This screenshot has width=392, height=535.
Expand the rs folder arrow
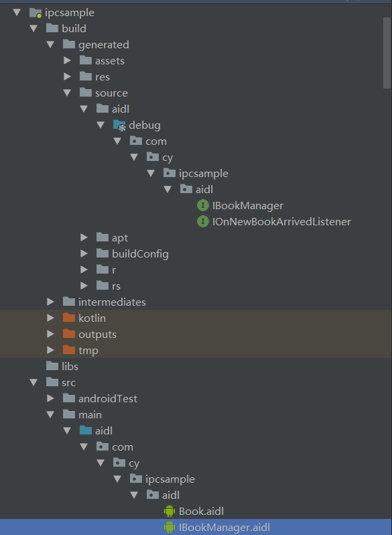84,286
